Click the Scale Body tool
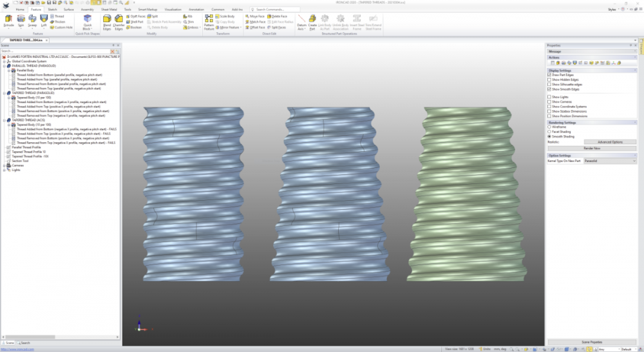 [x=225, y=17]
